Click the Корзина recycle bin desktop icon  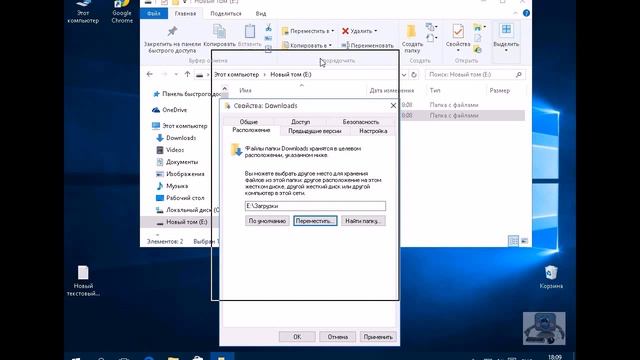551,277
